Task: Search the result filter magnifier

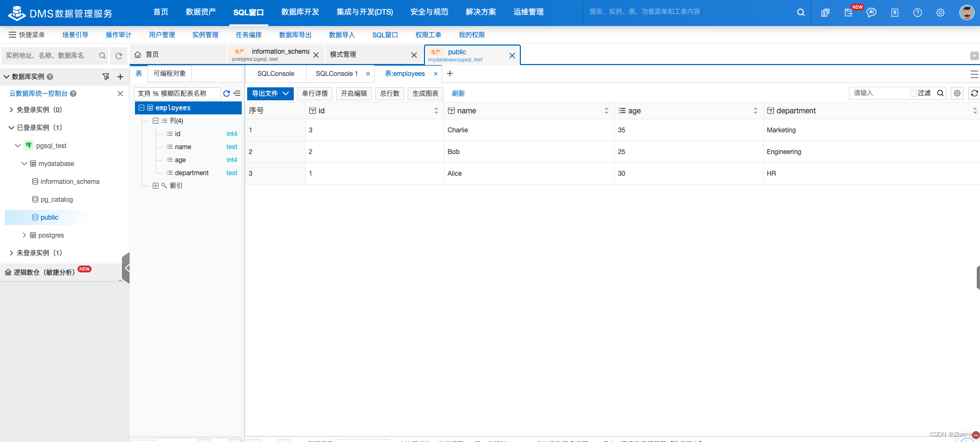Action: click(940, 93)
